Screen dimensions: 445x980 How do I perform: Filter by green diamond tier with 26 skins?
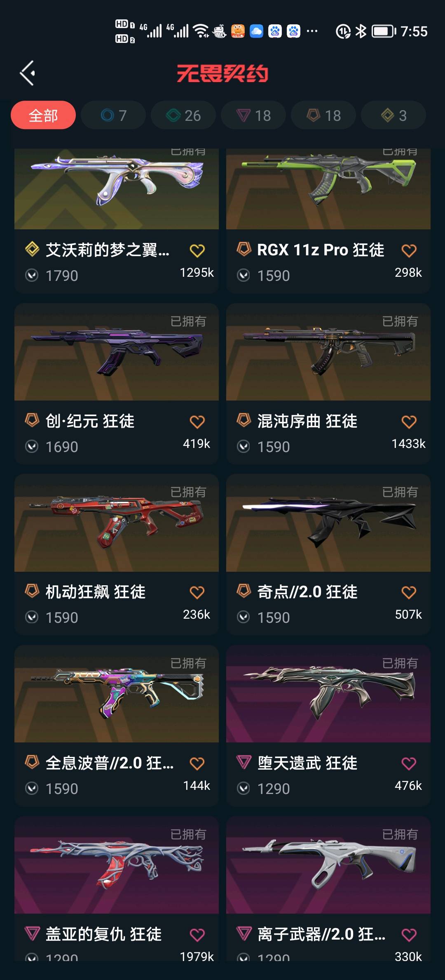[x=183, y=115]
